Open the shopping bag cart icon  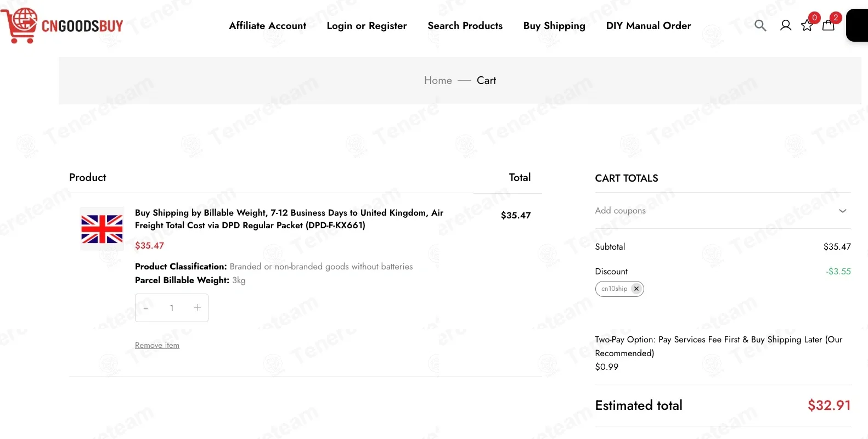coord(828,25)
